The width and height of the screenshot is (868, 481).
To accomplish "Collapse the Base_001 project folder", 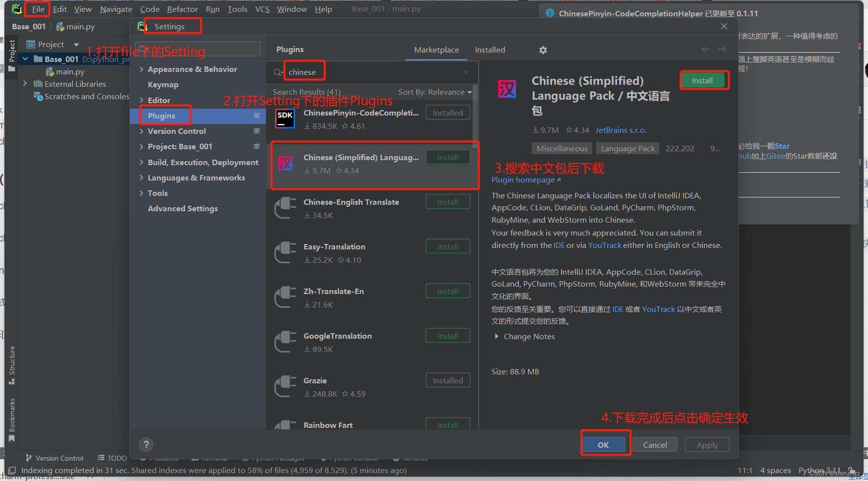I will coord(25,59).
